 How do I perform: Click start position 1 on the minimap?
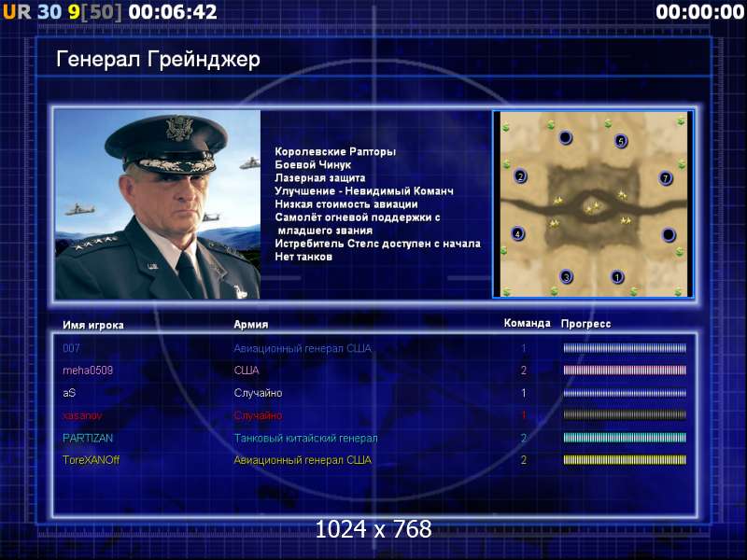(617, 276)
